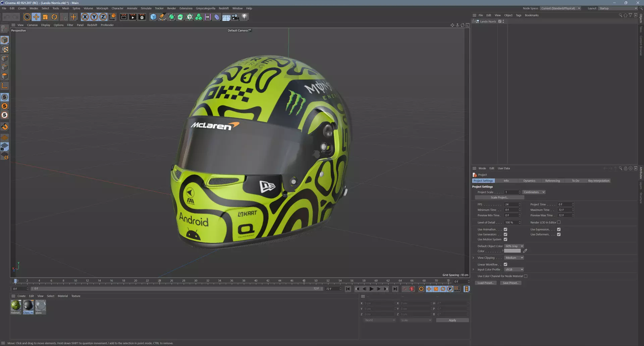
Task: Expand View Clipping section arrow
Action: (473, 258)
